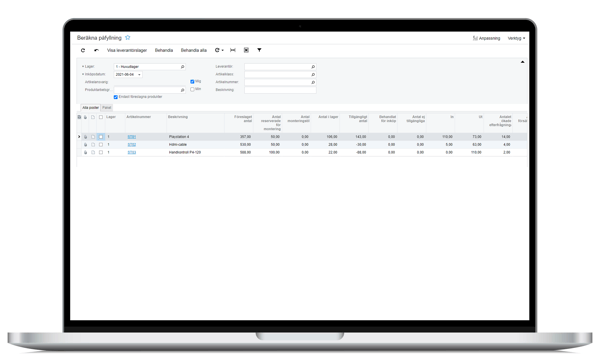Click the Excel export icon
Screen dimensions: 600x360
tap(246, 50)
